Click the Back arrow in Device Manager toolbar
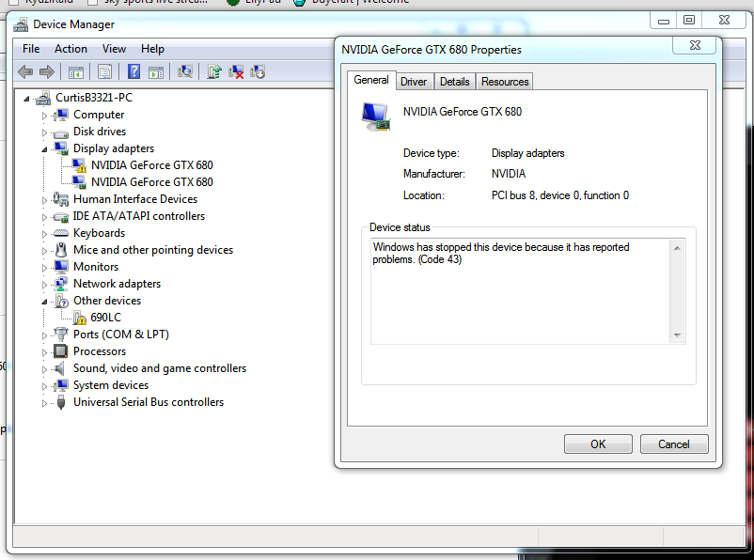The image size is (754, 560). [25, 72]
